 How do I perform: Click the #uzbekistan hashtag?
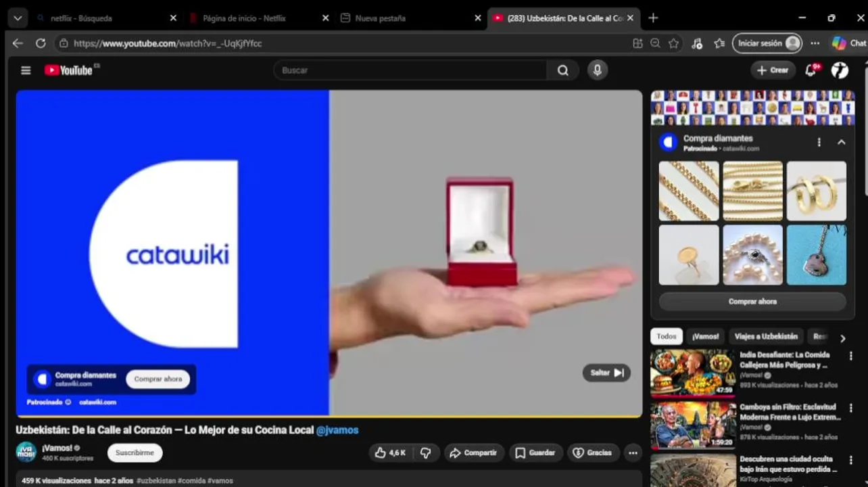pyautogui.click(x=156, y=481)
